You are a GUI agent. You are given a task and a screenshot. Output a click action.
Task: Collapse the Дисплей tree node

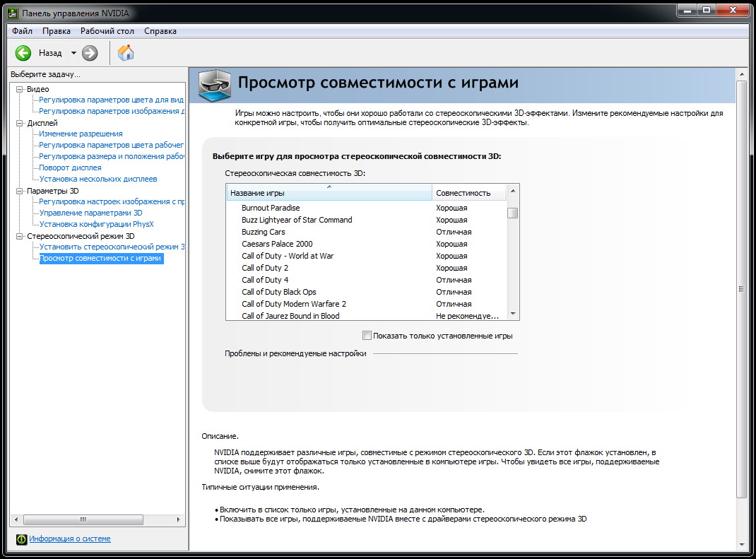[20, 123]
